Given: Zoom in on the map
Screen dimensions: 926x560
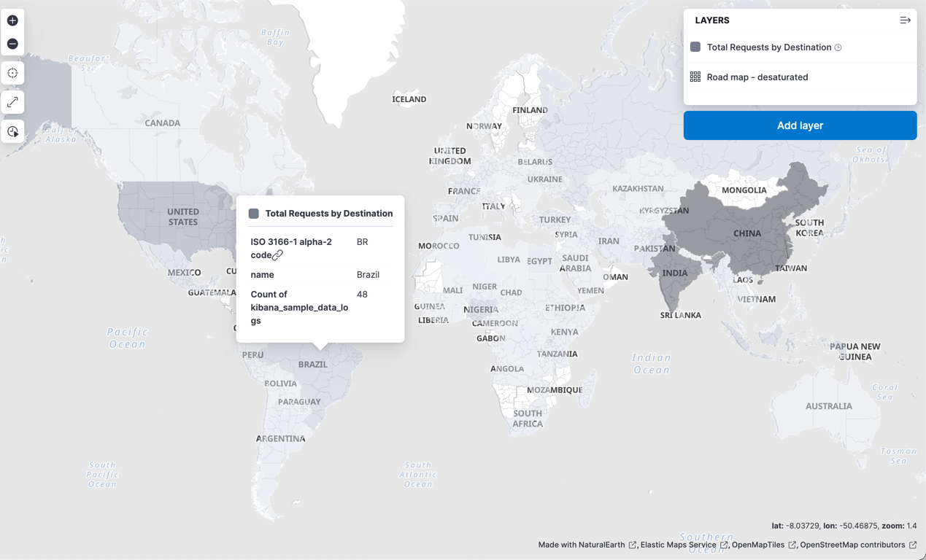Looking at the screenshot, I should click(12, 20).
